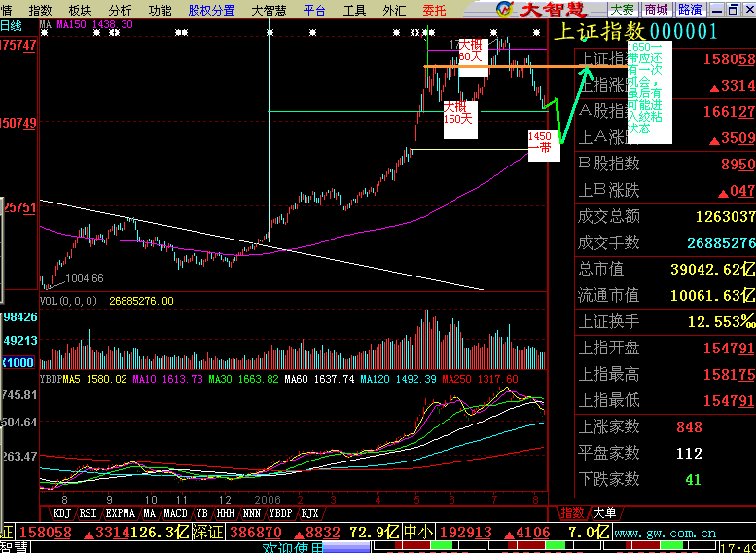
Task: Open the 平台 menu
Action: tap(315, 10)
